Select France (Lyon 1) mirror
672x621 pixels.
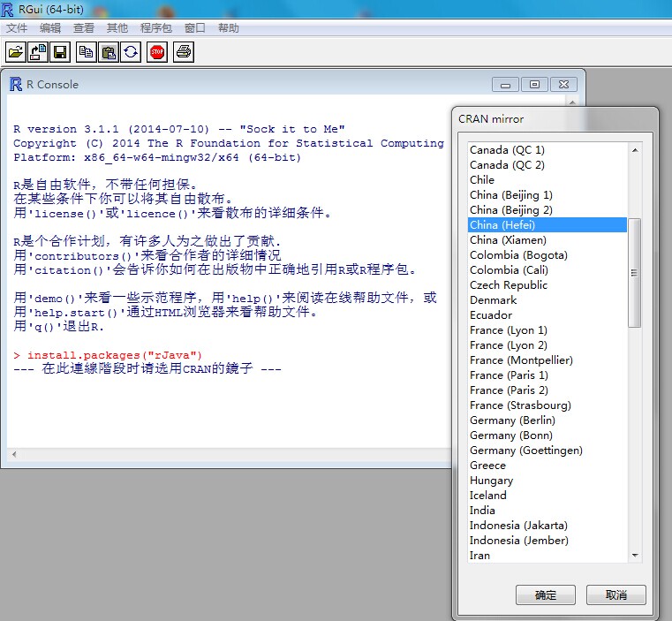click(547, 330)
